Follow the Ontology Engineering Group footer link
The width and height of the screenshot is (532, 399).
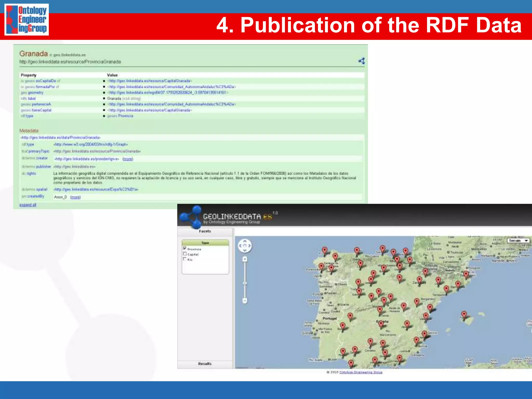pyautogui.click(x=361, y=372)
